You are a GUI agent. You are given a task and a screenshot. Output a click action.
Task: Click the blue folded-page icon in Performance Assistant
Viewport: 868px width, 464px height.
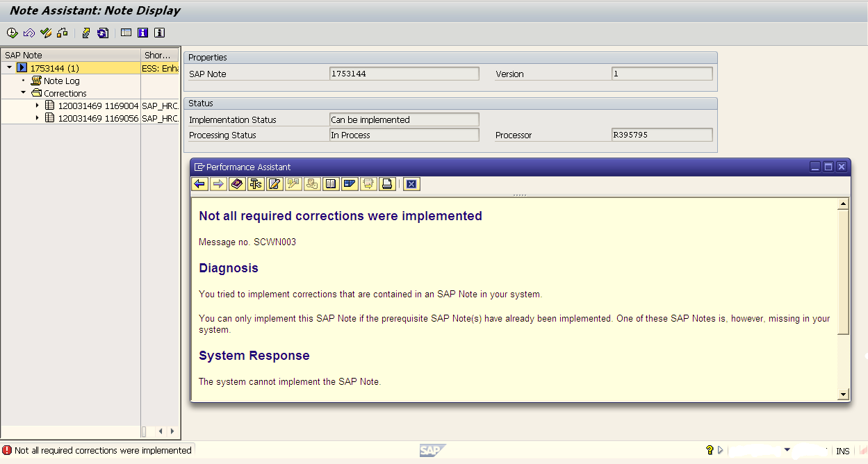(350, 183)
